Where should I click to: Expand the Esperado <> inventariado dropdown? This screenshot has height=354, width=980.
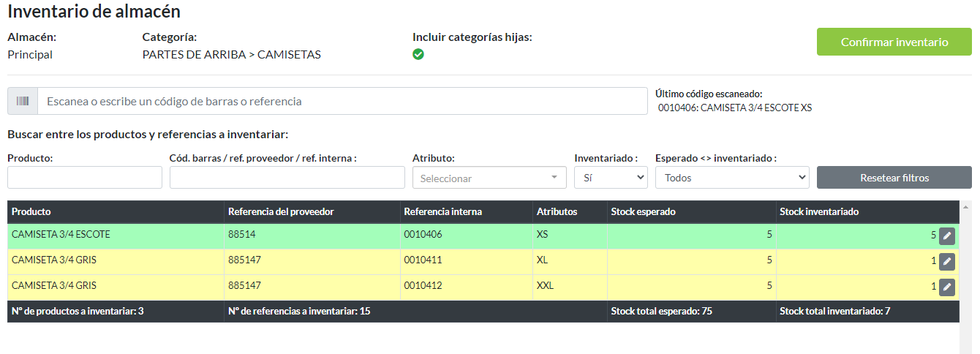(732, 178)
